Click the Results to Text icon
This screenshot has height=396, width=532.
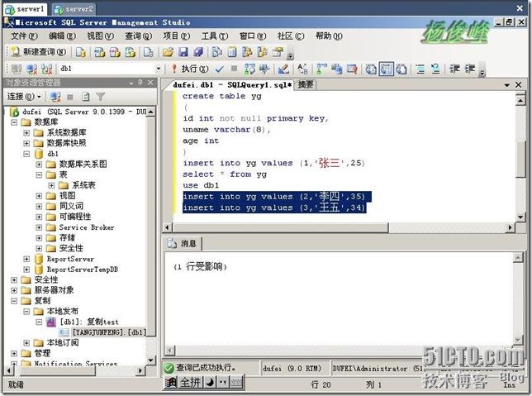(371, 69)
